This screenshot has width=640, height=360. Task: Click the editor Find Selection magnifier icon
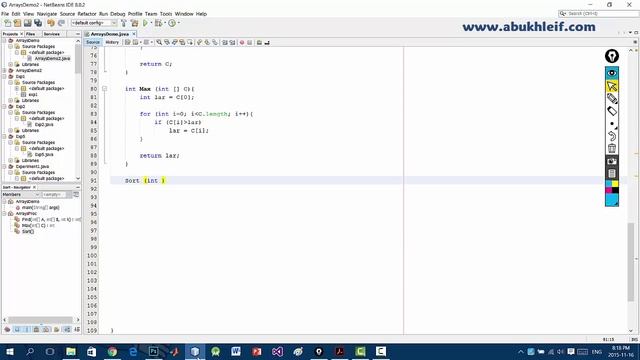(159, 42)
